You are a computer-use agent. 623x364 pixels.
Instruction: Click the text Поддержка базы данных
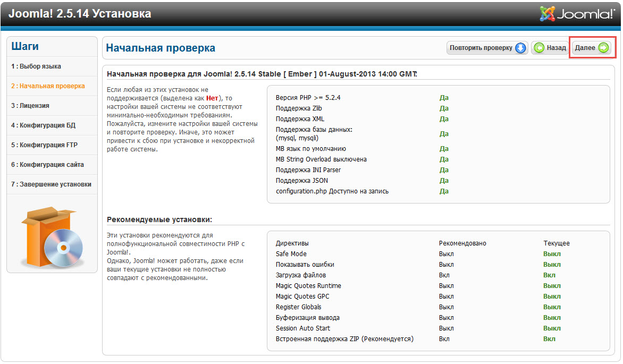(314, 130)
